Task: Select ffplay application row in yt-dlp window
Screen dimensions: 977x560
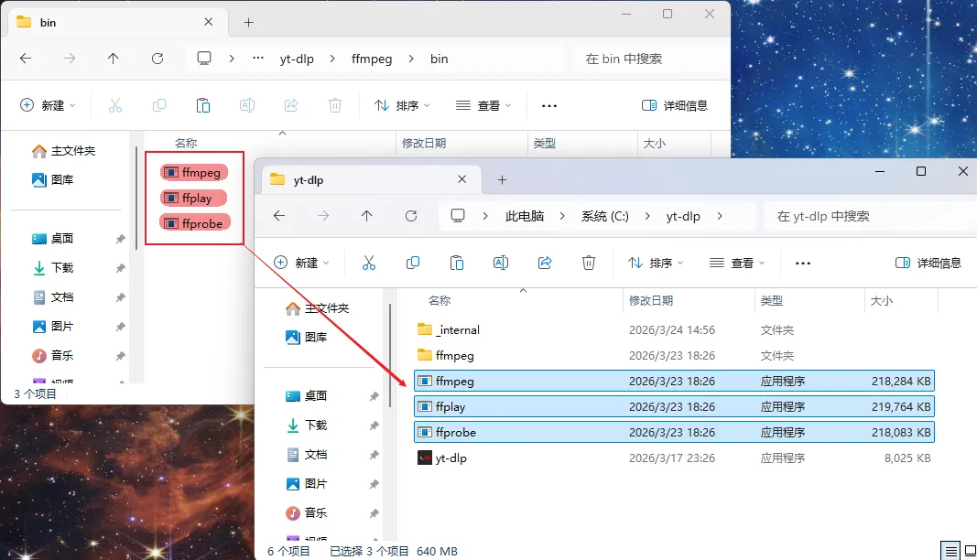Action: 674,406
